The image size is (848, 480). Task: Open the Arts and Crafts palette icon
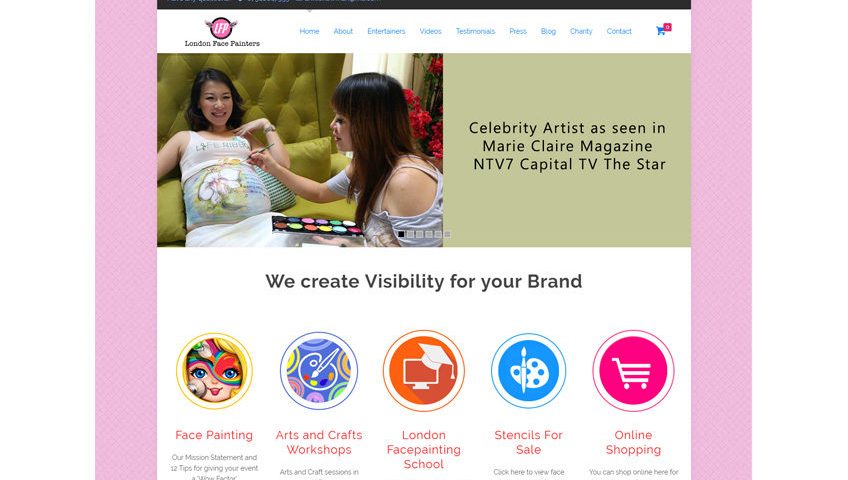coord(319,371)
